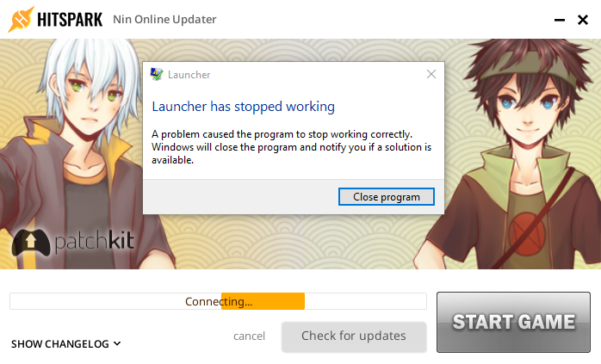Start the game with START GAME
This screenshot has width=601, height=364.
point(514,322)
